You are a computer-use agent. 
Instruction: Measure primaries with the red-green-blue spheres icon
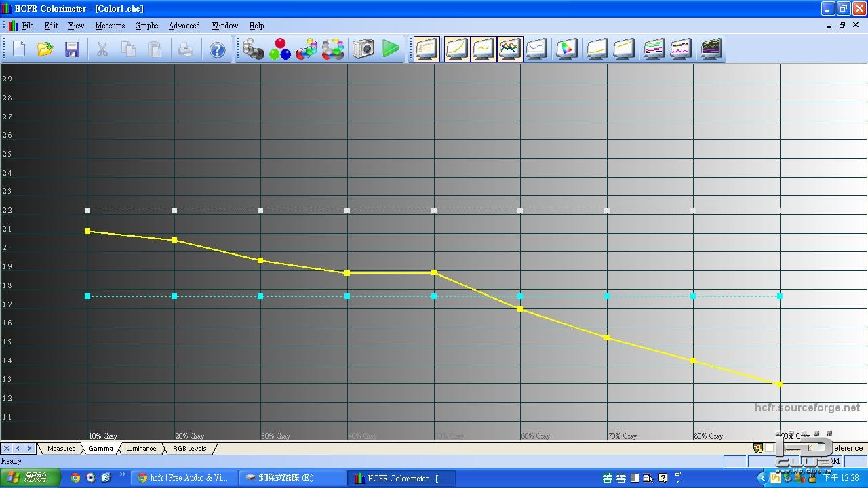(280, 49)
